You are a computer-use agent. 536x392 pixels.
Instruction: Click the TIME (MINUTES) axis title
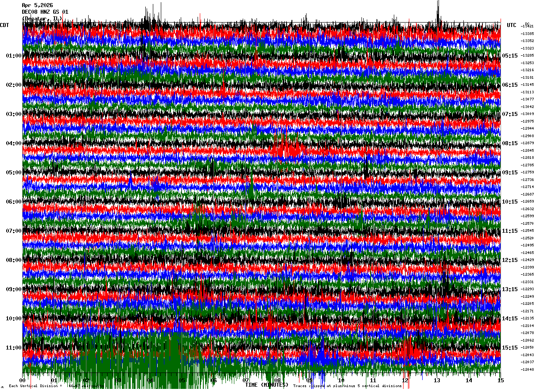[267, 385]
